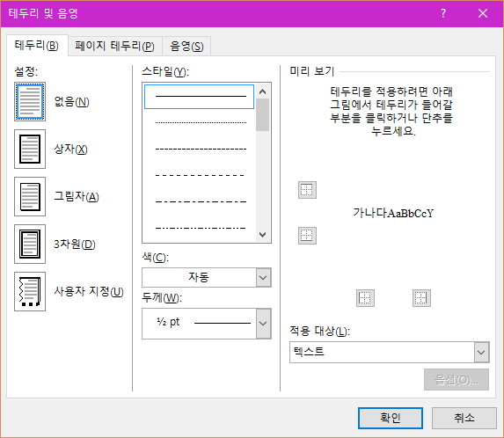Pick the 그림자(A) shadow border icon
Viewport: 504px width, 438px height.
click(30, 197)
